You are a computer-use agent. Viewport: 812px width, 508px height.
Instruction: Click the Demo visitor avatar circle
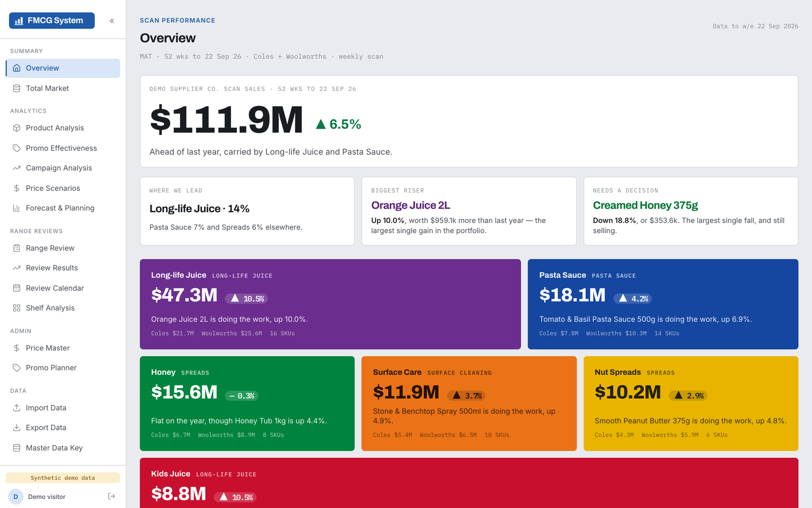16,497
